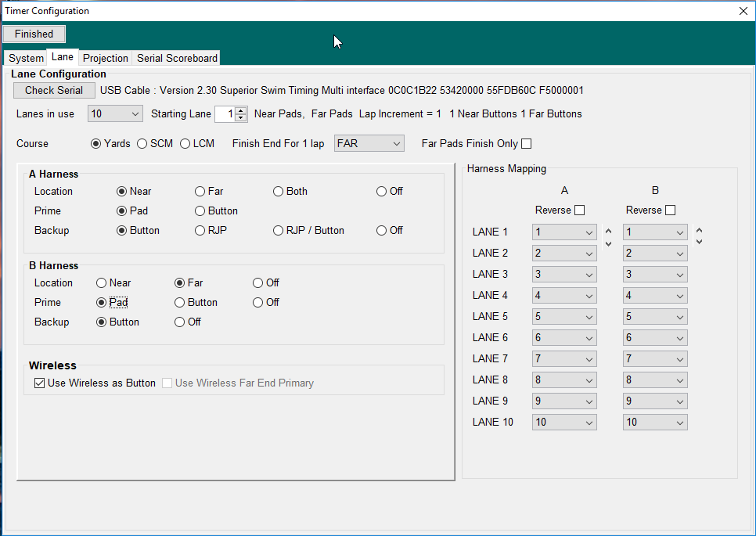Viewport: 756px width, 536px height.
Task: Expand the Lanes in use dropdown
Action: 115,114
